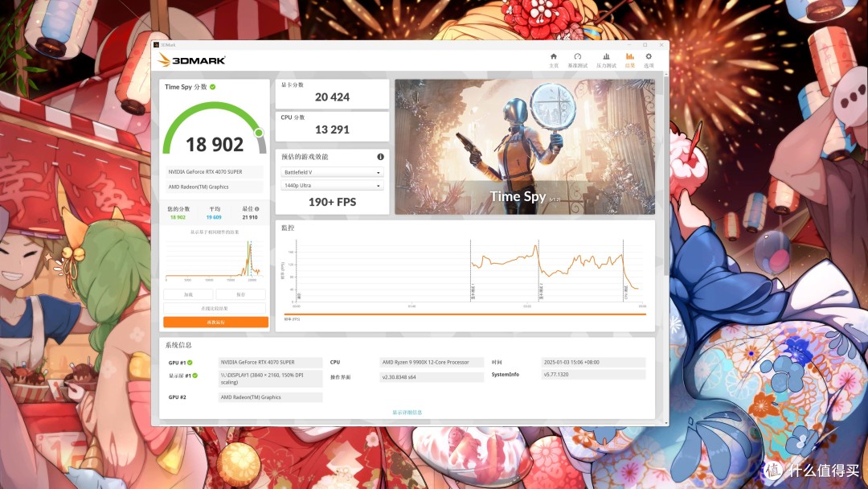Click the 平均 average value 19 609
This screenshot has height=489, width=868.
coord(215,218)
